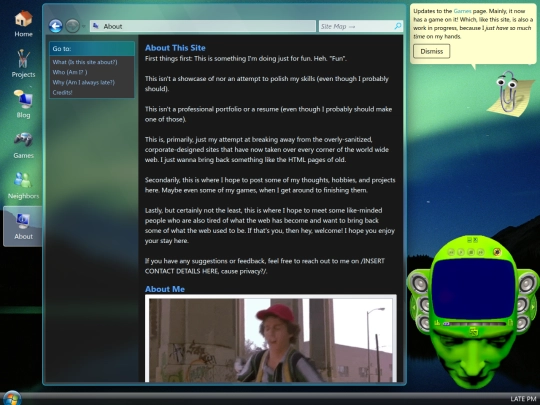Select the About desktop icon
Viewport: 540px width, 405px height.
23,226
